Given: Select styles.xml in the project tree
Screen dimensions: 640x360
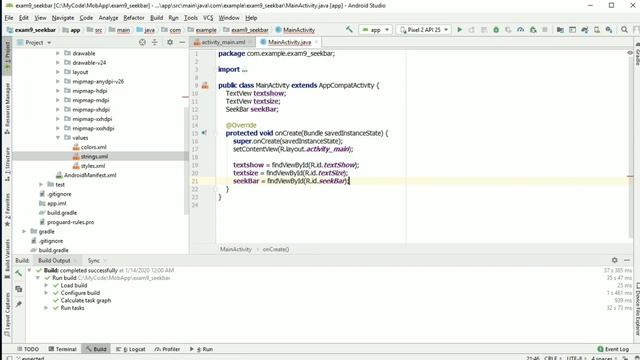Looking at the screenshot, I should [x=93, y=166].
